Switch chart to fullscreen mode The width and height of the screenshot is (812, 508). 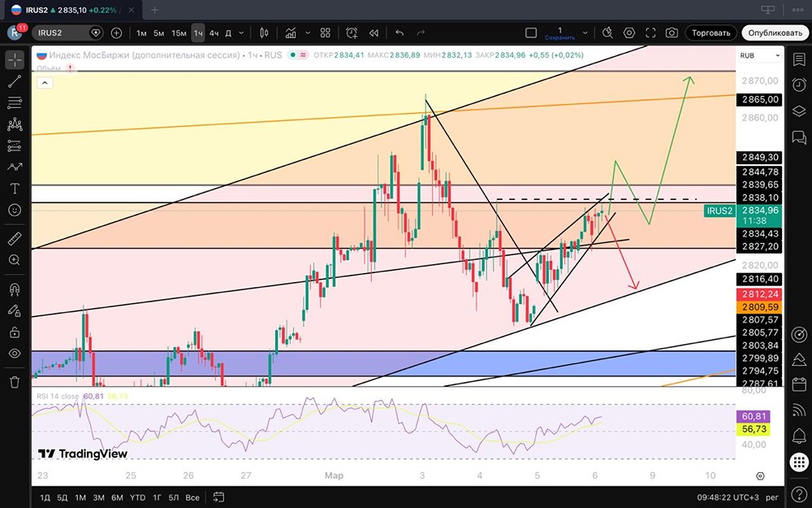point(650,33)
